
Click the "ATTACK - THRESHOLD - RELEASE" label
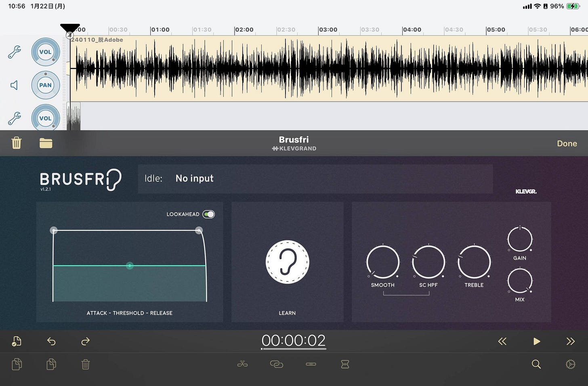pos(130,313)
